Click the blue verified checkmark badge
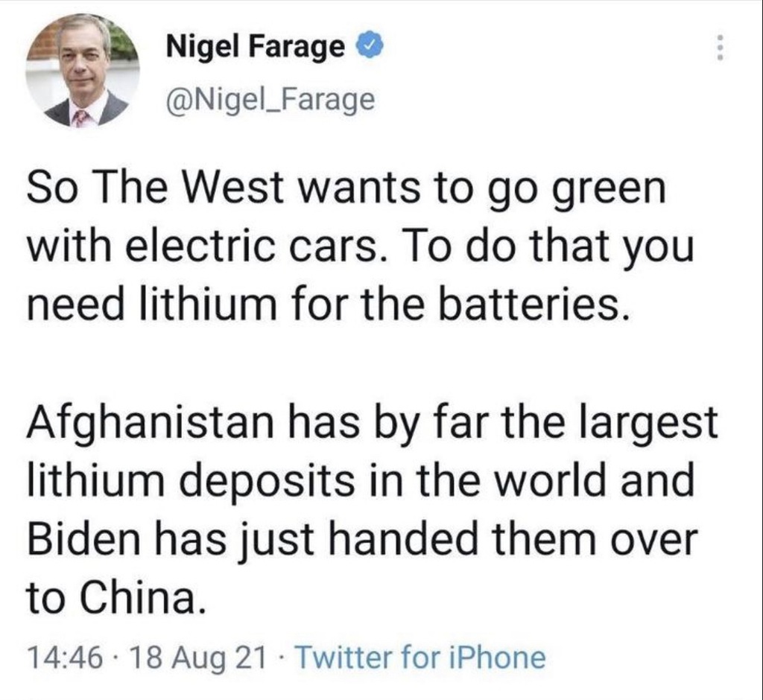763x700 pixels. point(368,48)
